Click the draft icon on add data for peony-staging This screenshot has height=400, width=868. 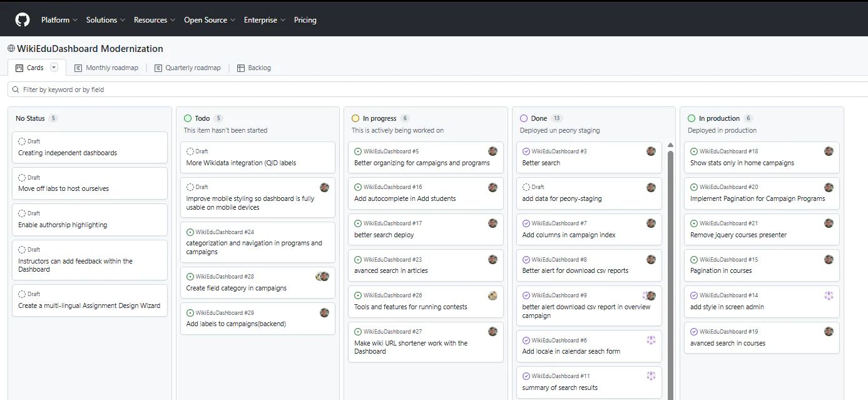[526, 187]
